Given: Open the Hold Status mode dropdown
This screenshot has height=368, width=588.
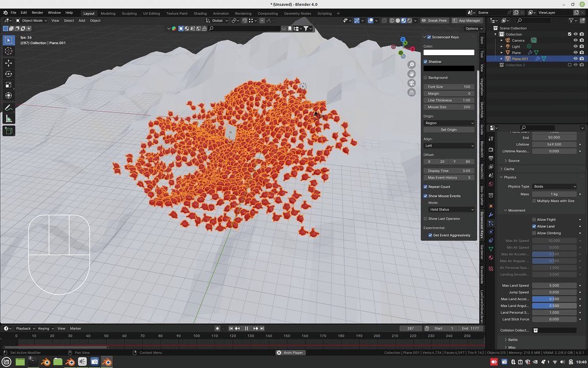Looking at the screenshot, I should pyautogui.click(x=451, y=210).
